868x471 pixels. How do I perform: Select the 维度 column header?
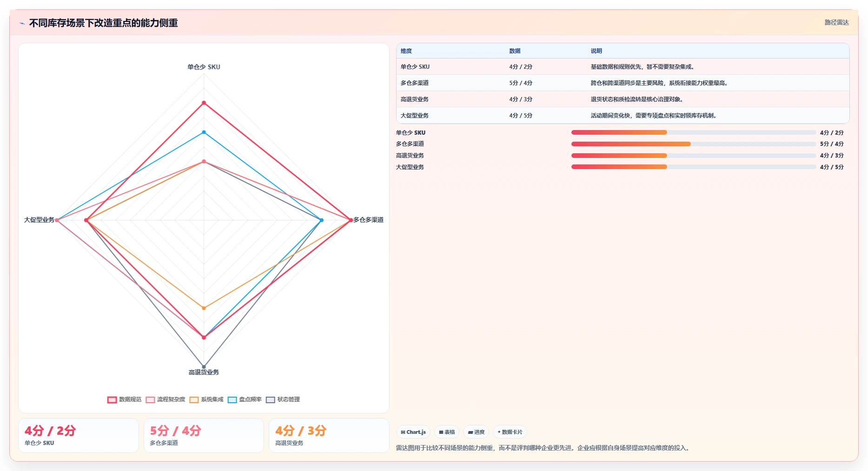(x=406, y=51)
